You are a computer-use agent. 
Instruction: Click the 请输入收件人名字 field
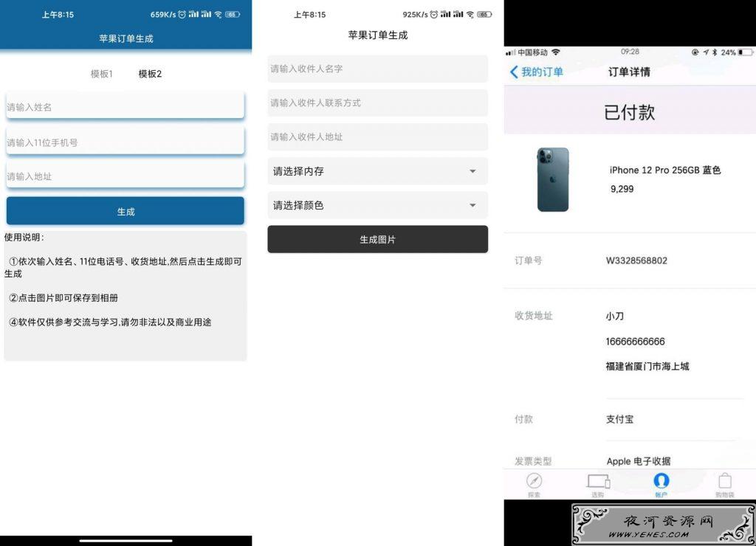pos(377,69)
